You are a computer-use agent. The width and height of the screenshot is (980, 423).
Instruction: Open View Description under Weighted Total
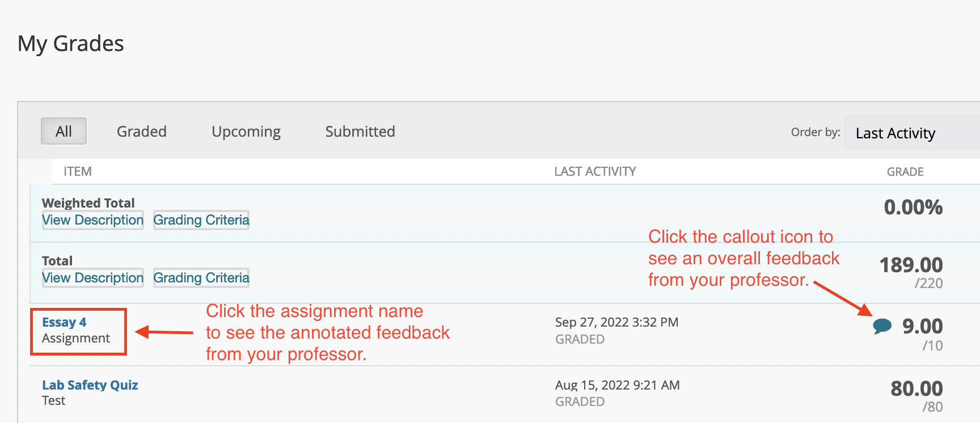click(x=93, y=220)
